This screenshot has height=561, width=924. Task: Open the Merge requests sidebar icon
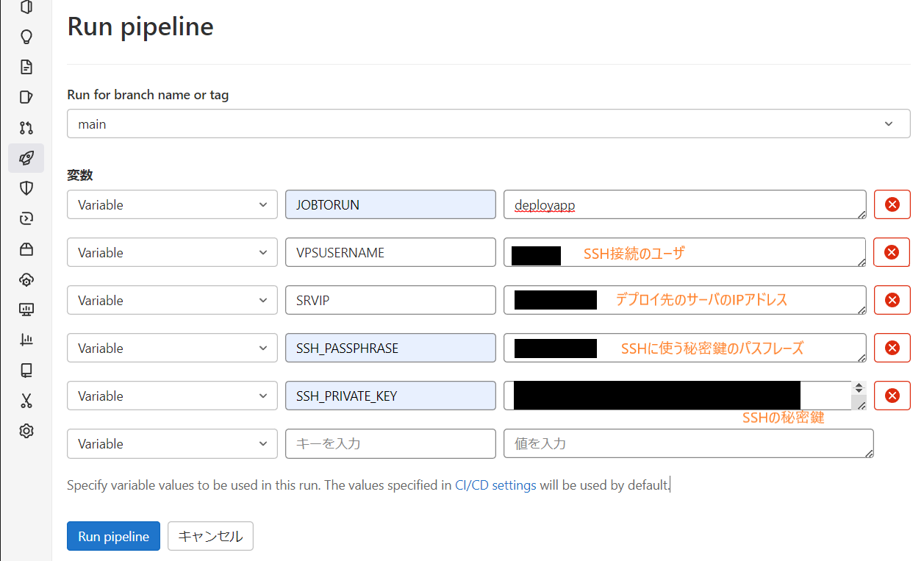point(26,128)
